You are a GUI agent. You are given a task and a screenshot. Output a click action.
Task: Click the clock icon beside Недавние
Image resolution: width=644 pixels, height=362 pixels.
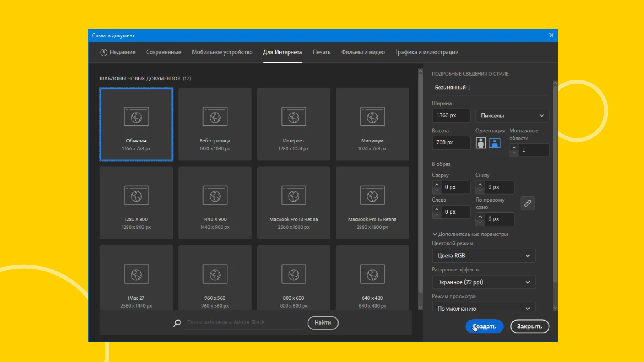104,52
